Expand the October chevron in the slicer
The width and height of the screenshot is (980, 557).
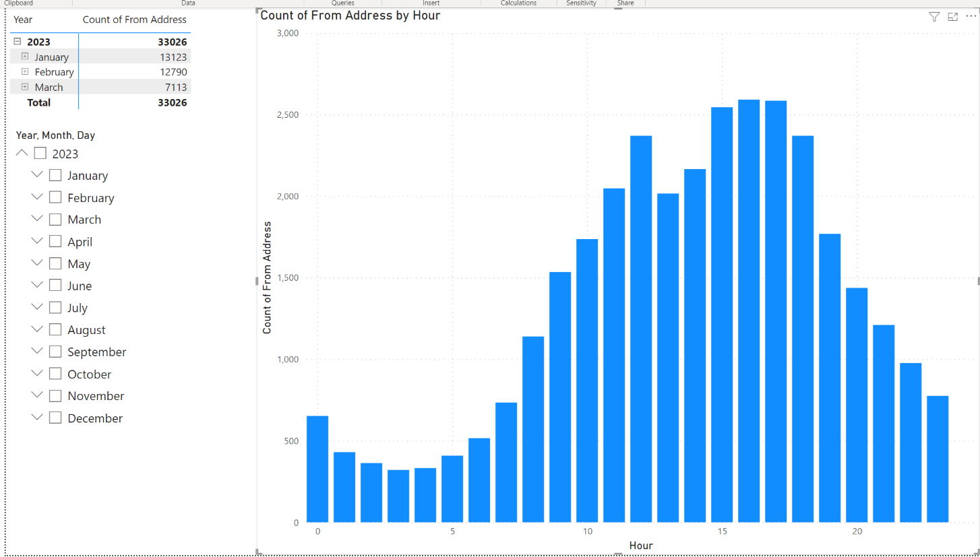point(37,373)
